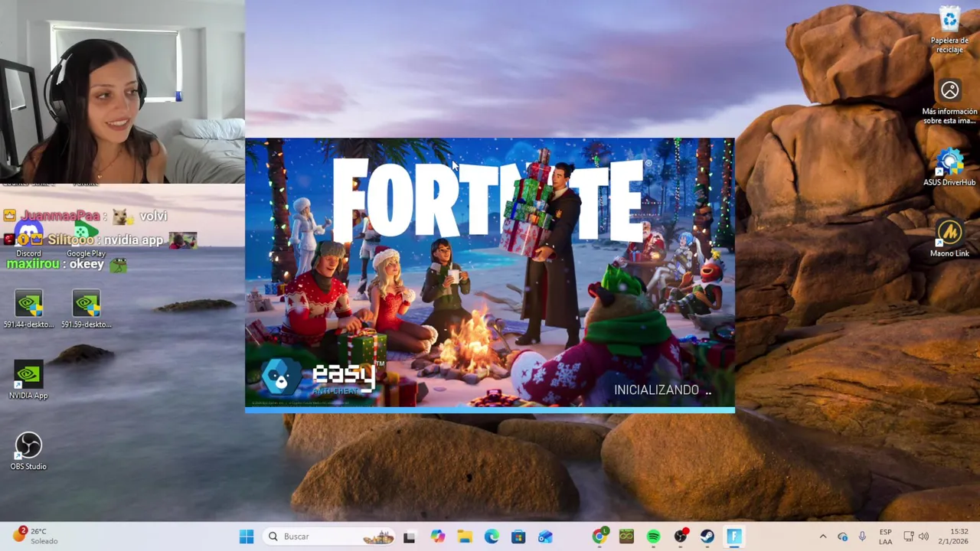Launch the NVIDIA App desktop shortcut
Image resolution: width=980 pixels, height=551 pixels.
28,380
